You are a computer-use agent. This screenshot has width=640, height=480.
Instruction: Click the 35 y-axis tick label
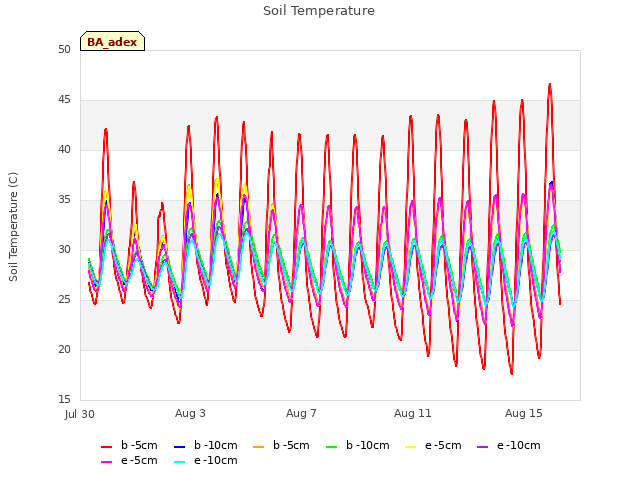64,200
